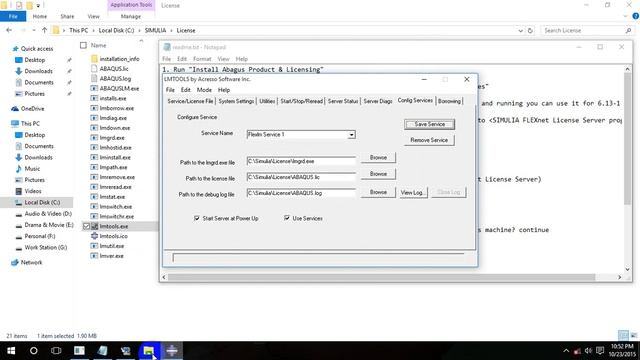
Task: Select the lmtools.ico file icon
Action: pyautogui.click(x=94, y=236)
